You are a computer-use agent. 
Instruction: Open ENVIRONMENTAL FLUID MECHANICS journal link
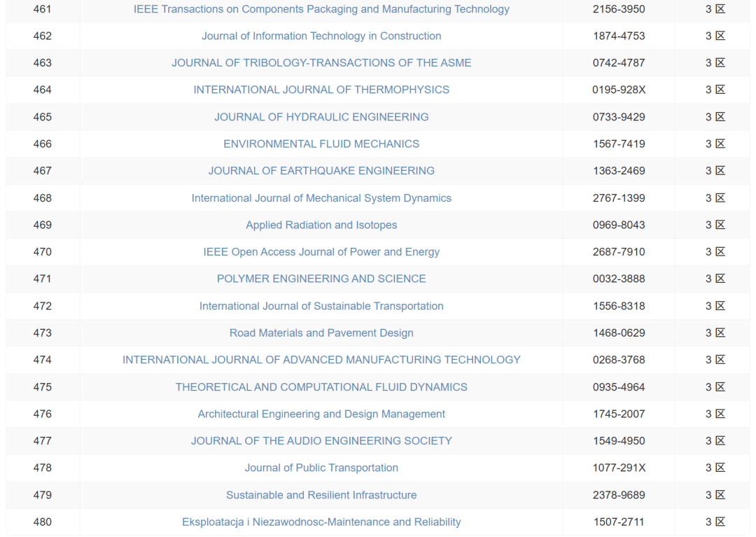coord(321,144)
